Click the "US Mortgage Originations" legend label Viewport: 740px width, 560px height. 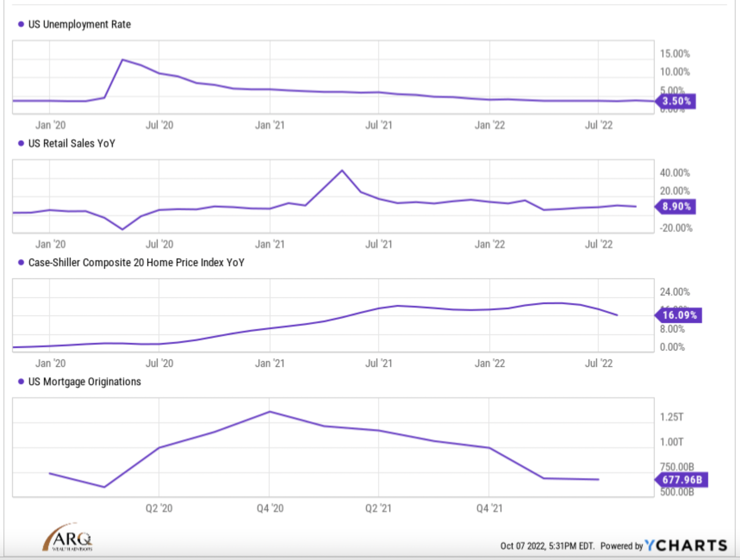tap(84, 382)
